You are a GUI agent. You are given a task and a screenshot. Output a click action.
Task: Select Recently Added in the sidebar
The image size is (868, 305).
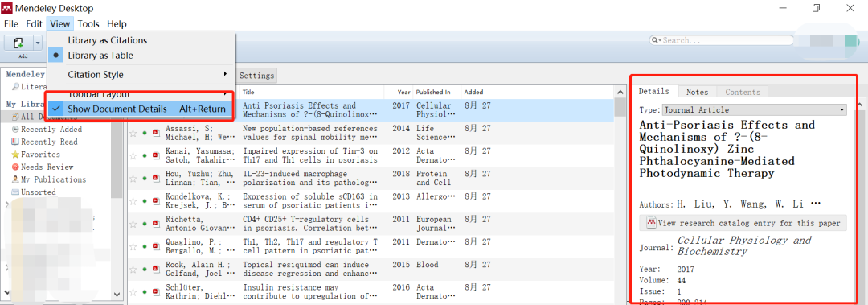(x=47, y=130)
